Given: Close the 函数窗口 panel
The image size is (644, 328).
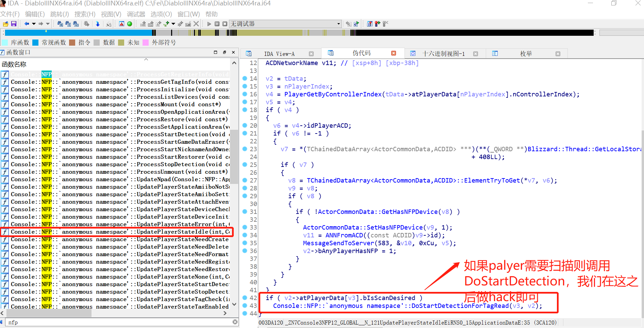Looking at the screenshot, I should pyautogui.click(x=233, y=52).
